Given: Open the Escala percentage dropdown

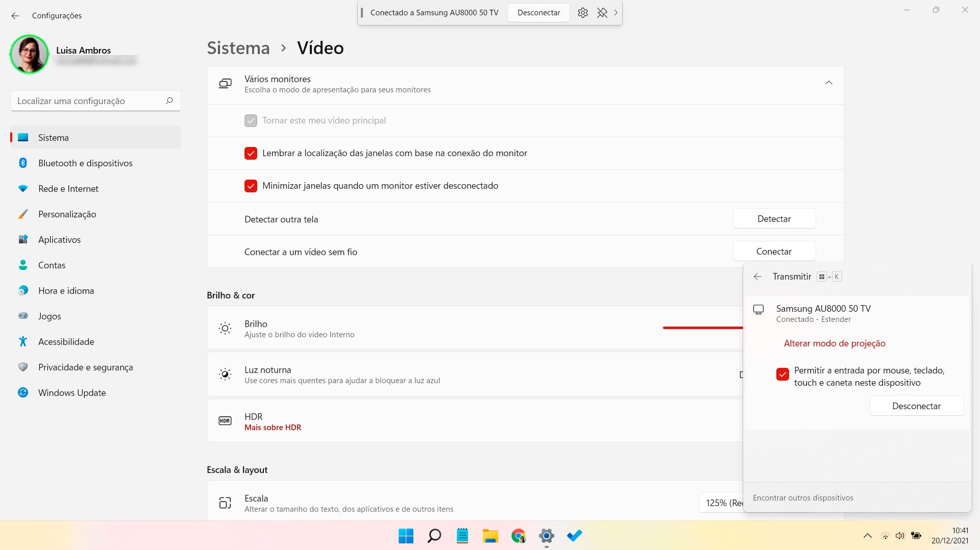Looking at the screenshot, I should pyautogui.click(x=725, y=503).
